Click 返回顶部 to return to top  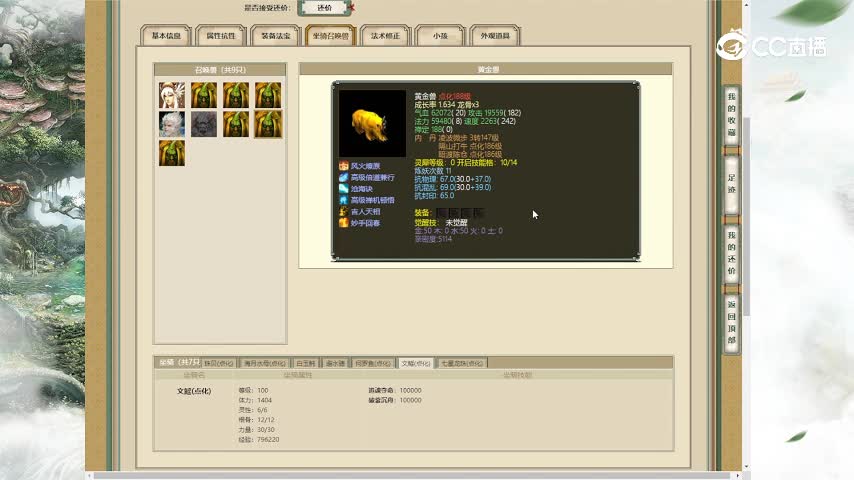[x=731, y=322]
